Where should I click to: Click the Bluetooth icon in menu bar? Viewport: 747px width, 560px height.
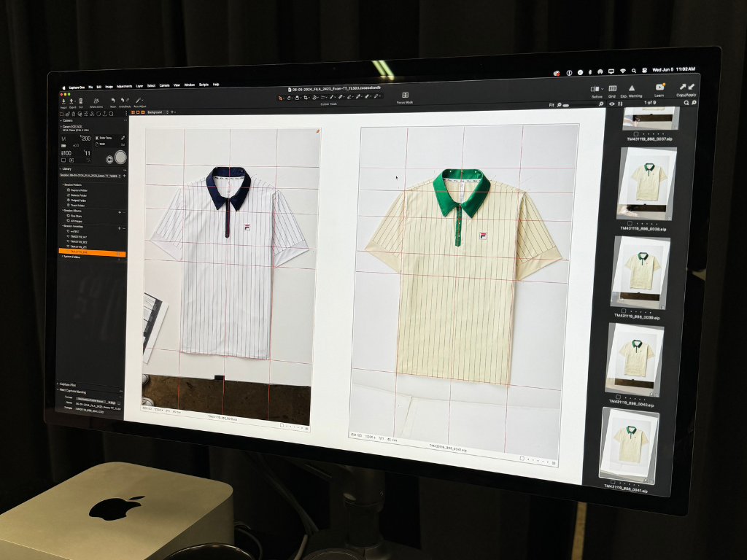(589, 72)
